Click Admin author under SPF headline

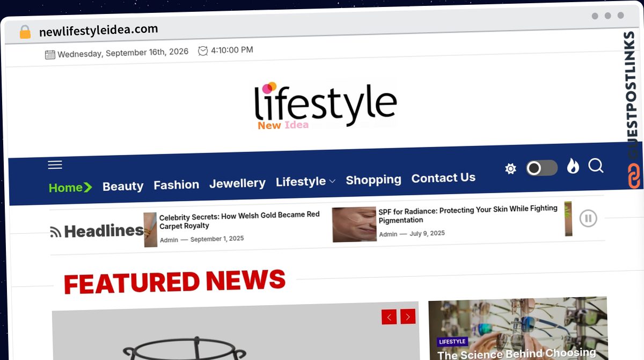(x=388, y=234)
